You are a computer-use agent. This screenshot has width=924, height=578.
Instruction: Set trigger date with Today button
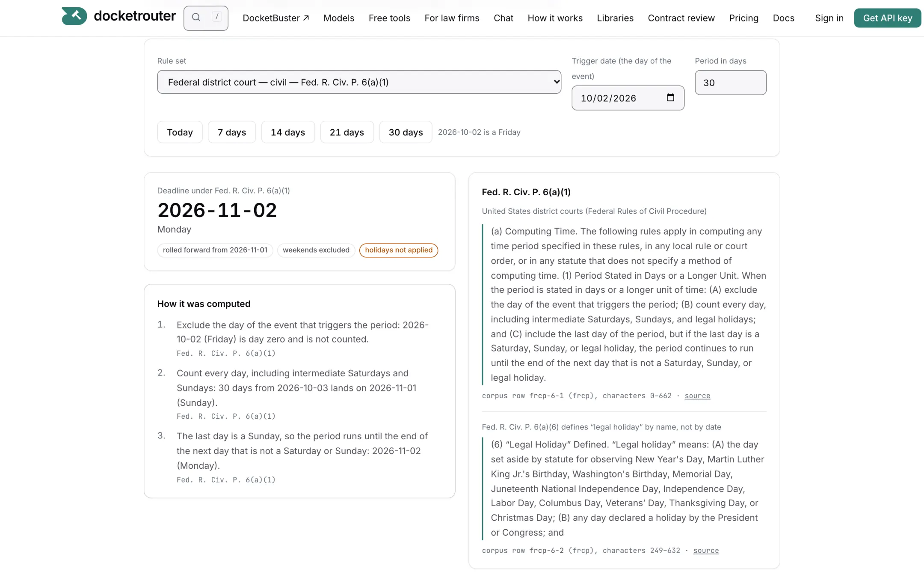coord(180,132)
